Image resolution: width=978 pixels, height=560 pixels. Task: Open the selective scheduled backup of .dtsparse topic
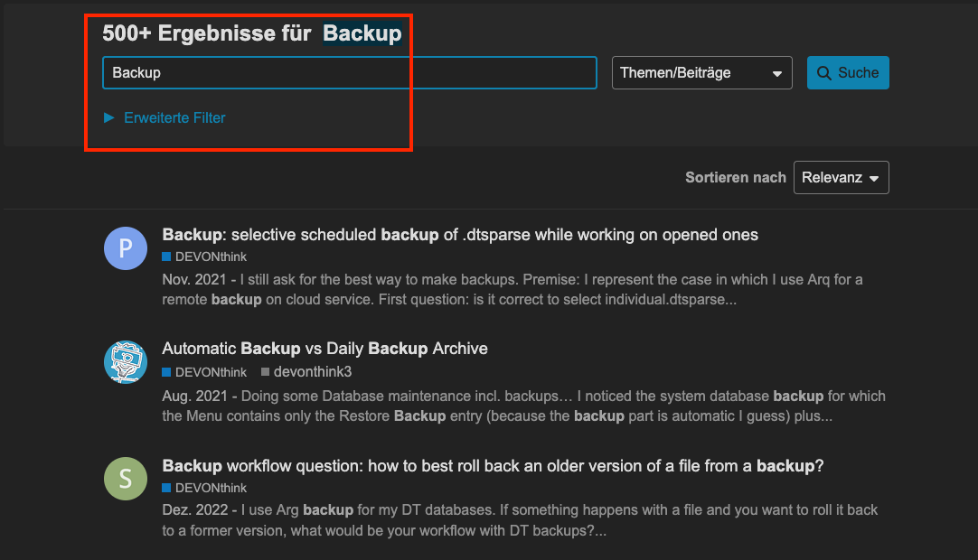pyautogui.click(x=460, y=235)
